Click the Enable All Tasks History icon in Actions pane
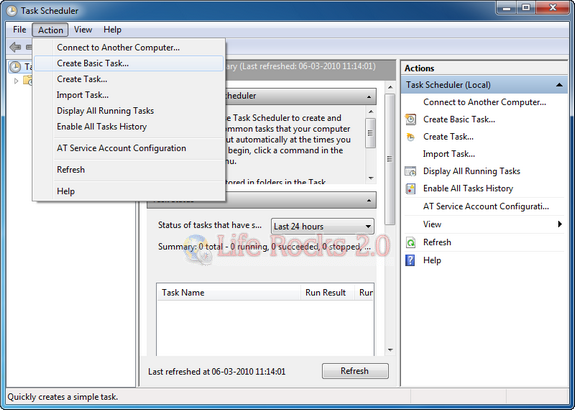 point(411,188)
